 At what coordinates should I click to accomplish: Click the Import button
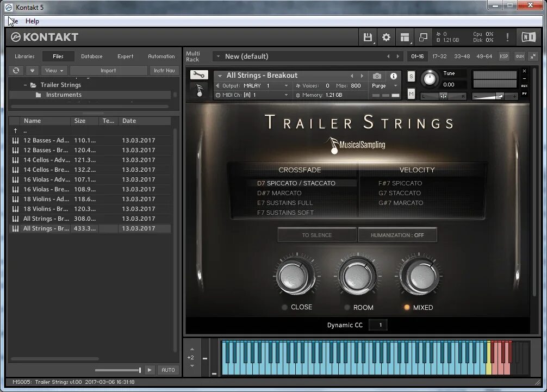coord(108,71)
